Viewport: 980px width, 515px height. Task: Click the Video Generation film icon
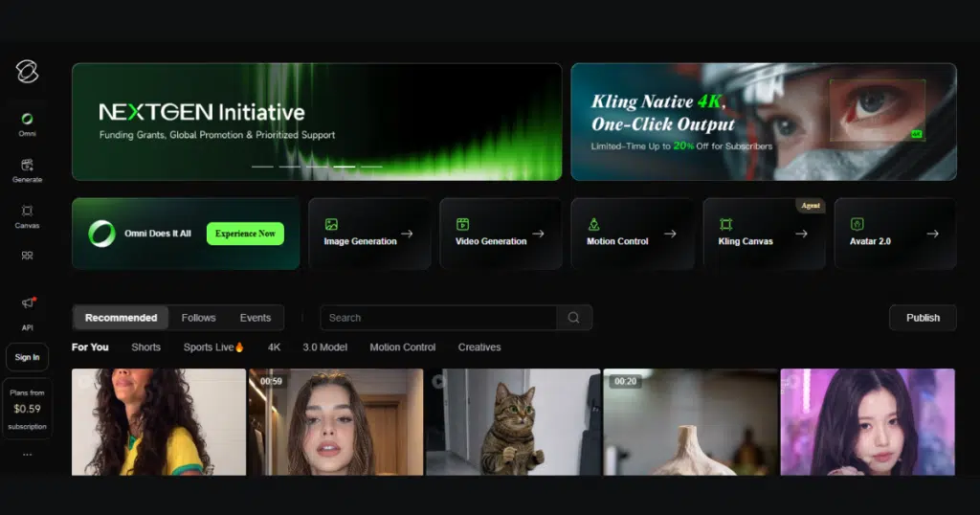coord(462,224)
